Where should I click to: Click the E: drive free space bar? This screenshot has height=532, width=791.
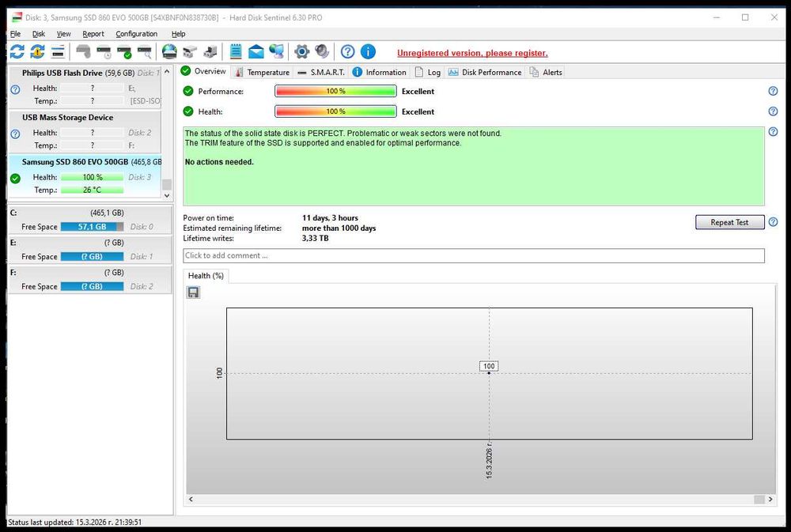coord(93,257)
